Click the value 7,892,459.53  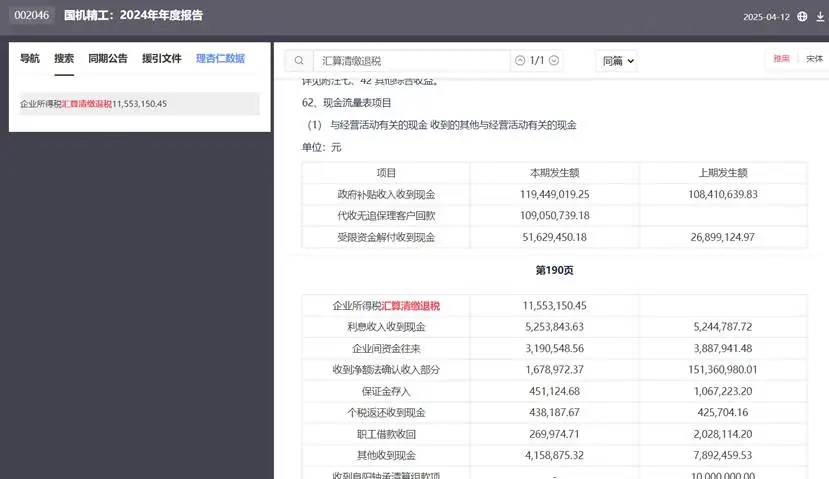coord(723,455)
